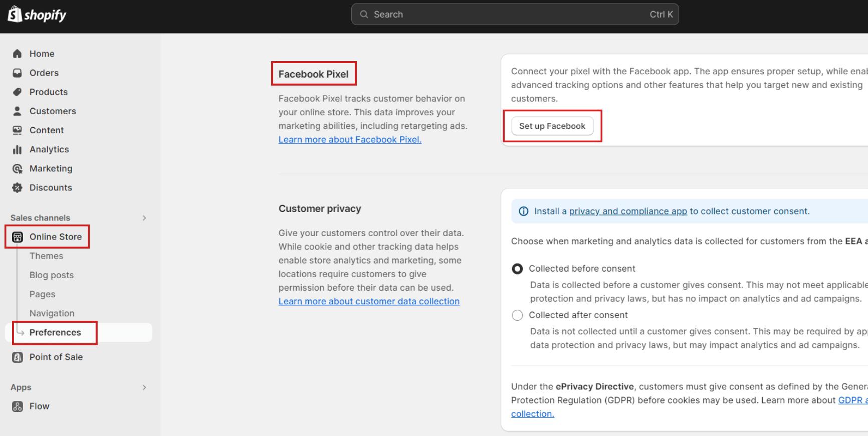Open Home via its house icon

click(x=18, y=54)
